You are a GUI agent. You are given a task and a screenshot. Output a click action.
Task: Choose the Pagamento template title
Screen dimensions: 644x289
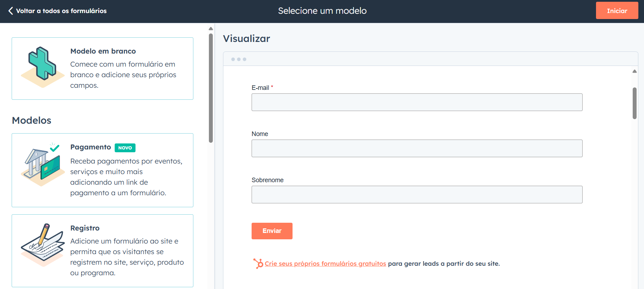click(x=90, y=147)
